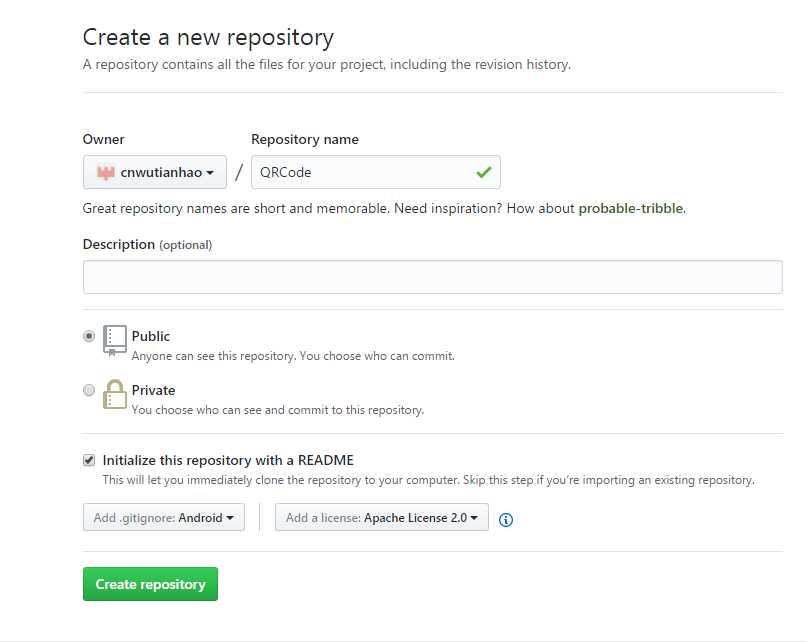Viewport: 807px width, 642px height.
Task: Click the green checkmark in the repository name field
Action: click(484, 172)
